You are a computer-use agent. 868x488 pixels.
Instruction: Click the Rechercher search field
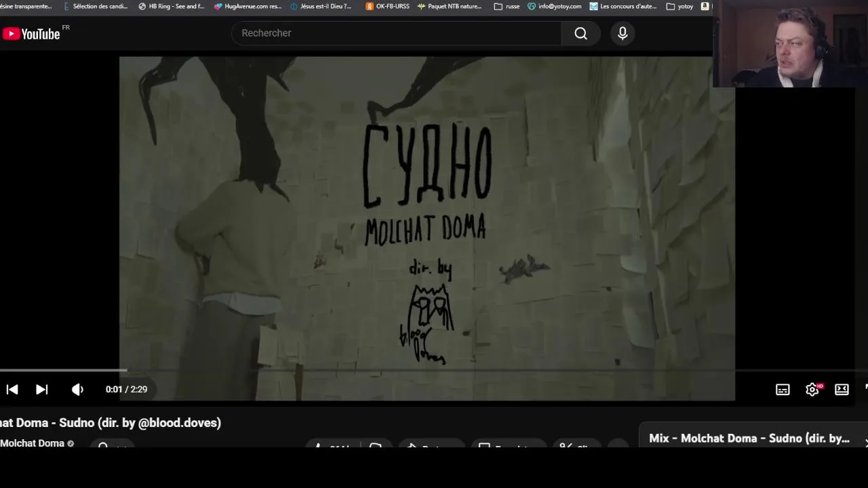[x=396, y=33]
